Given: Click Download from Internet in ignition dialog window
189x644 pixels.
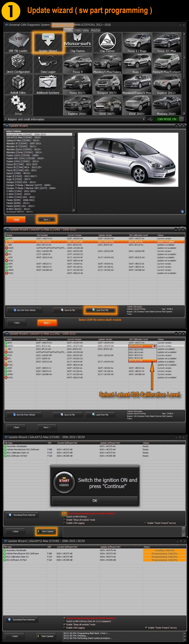Looking at the screenshot, I should tap(22, 515).
